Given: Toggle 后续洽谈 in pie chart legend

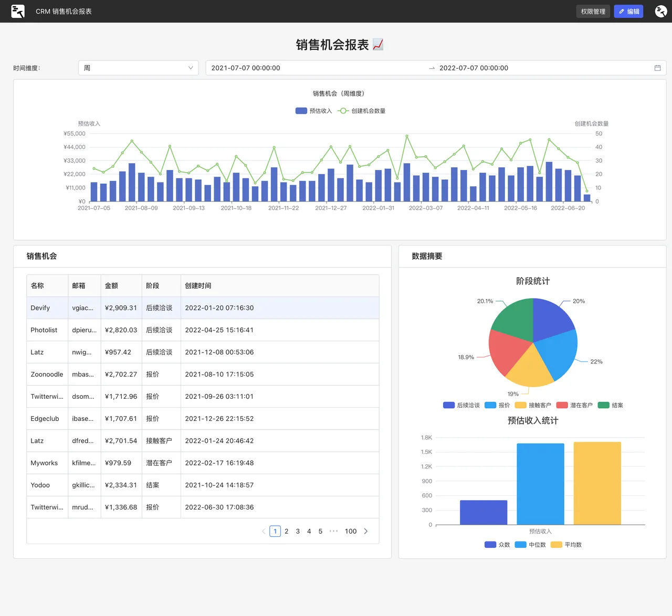Looking at the screenshot, I should pyautogui.click(x=461, y=405).
